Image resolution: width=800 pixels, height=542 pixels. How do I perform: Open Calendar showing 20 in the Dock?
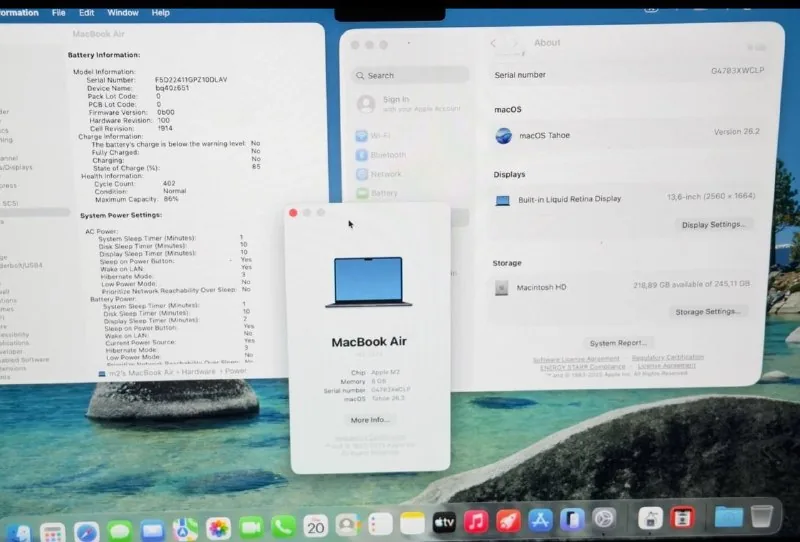click(316, 526)
